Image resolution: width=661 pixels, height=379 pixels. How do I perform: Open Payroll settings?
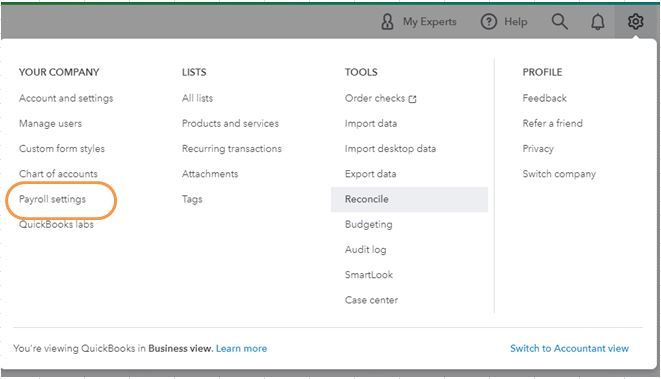[x=52, y=199]
